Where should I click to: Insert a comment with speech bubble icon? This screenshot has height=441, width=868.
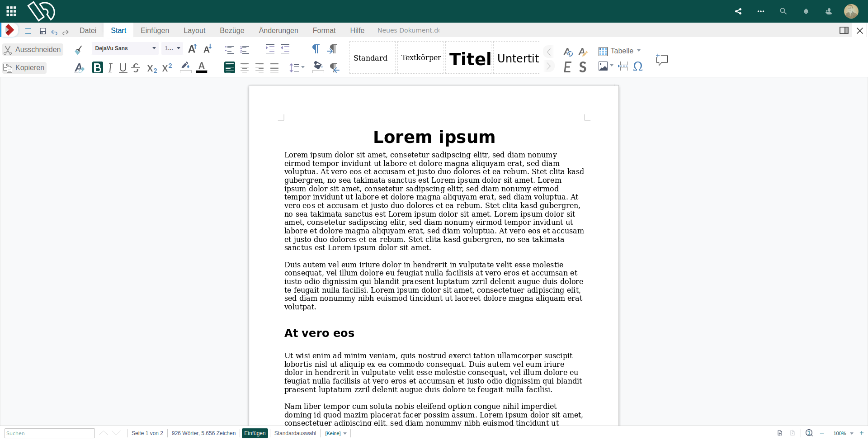pyautogui.click(x=662, y=60)
